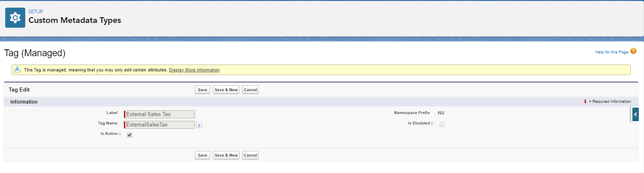Image resolution: width=644 pixels, height=173 pixels.
Task: Click the info icon beside Tag Name field
Action: point(199,125)
